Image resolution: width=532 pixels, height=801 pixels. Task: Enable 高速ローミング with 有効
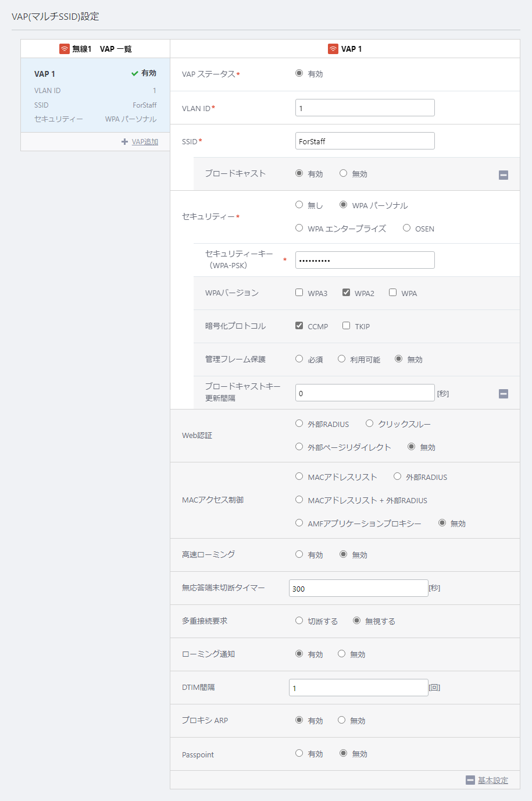[299, 554]
